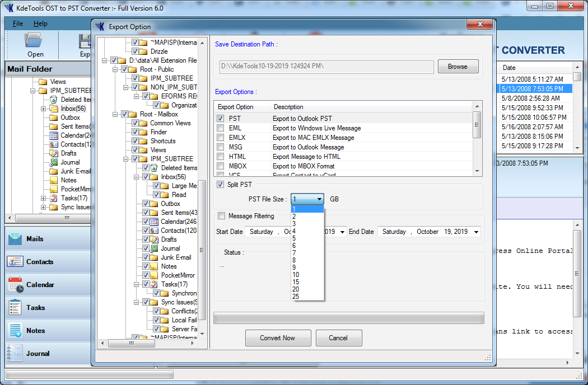
Task: Click the Drafts folder icon in Mail Folder
Action: (x=54, y=153)
